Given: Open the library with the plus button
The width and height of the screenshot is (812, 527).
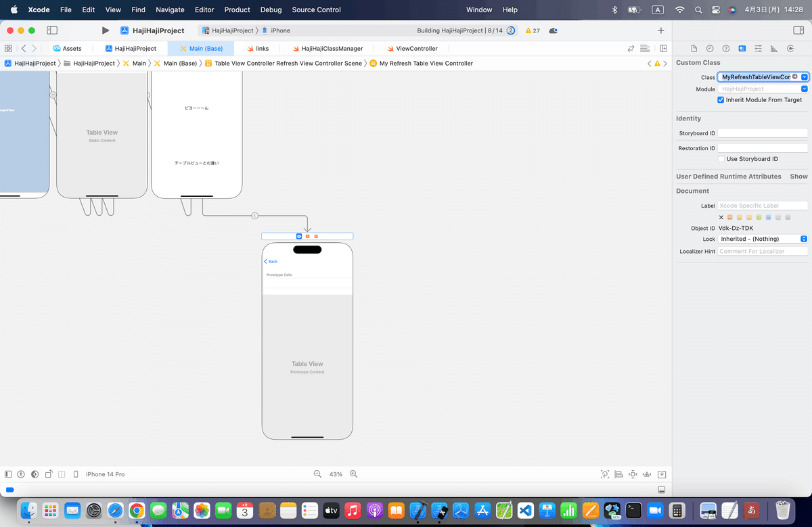Looking at the screenshot, I should 661,30.
